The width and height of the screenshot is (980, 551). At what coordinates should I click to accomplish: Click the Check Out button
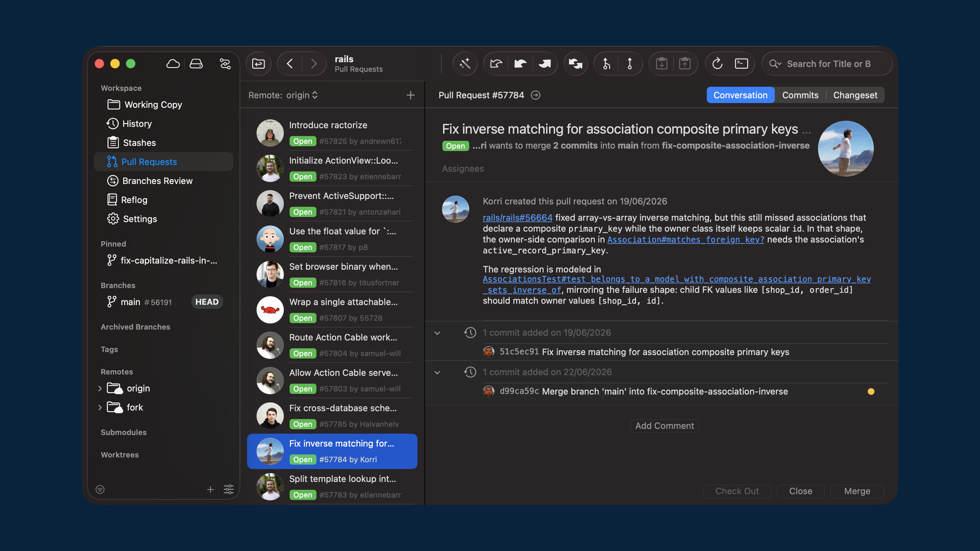tap(737, 491)
